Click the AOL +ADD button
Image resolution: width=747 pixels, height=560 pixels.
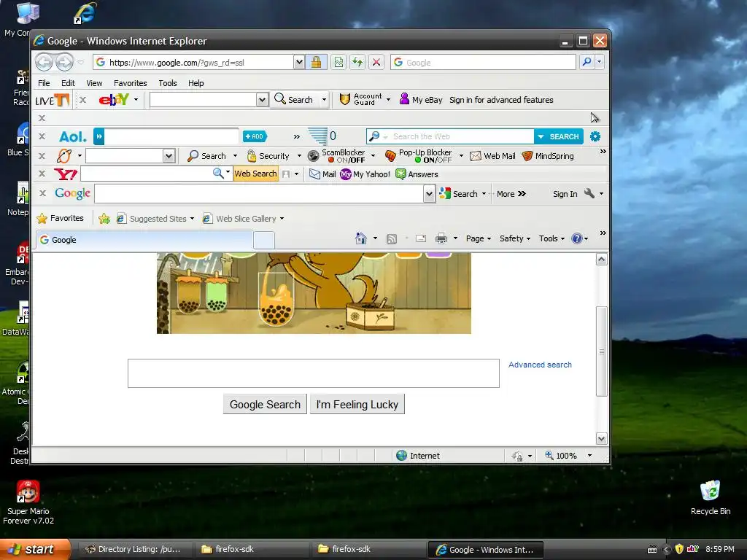pyautogui.click(x=255, y=136)
